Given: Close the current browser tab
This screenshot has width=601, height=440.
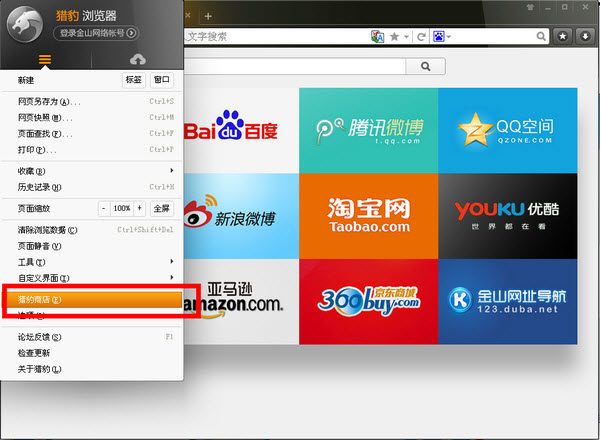Looking at the screenshot, I should [x=188, y=15].
